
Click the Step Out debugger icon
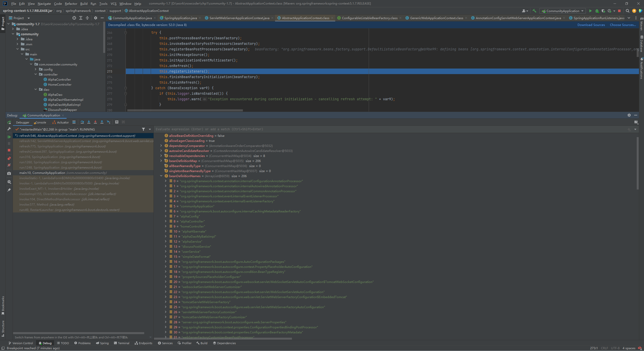click(x=102, y=122)
